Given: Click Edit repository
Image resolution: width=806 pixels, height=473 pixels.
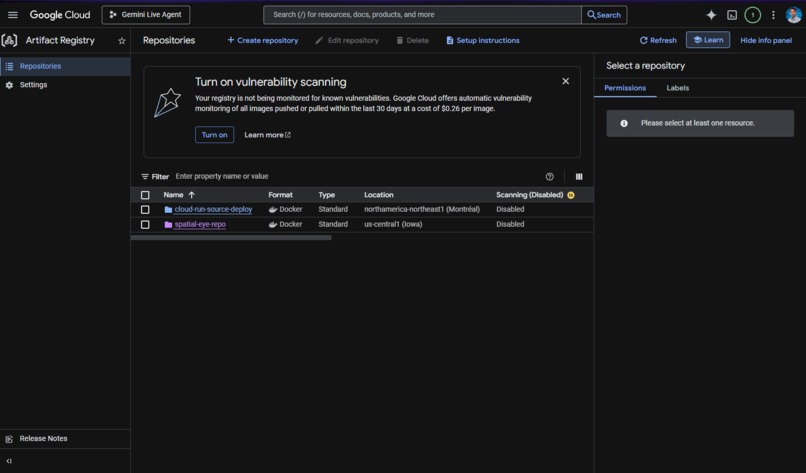Looking at the screenshot, I should click(347, 40).
